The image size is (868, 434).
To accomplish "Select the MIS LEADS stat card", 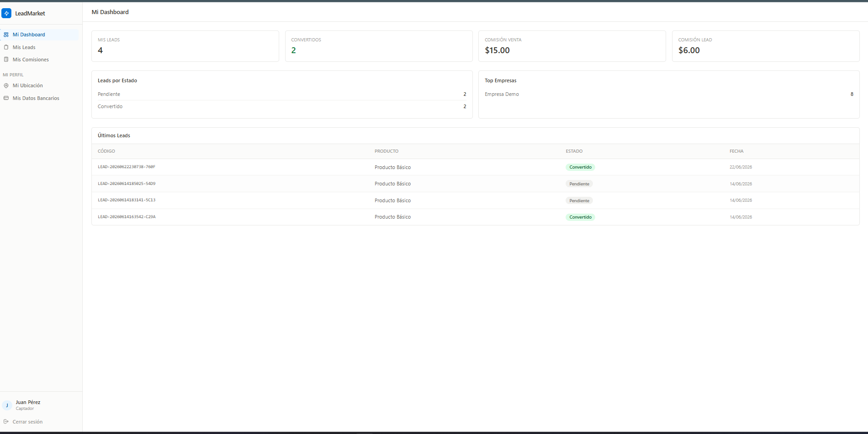I will [x=185, y=46].
